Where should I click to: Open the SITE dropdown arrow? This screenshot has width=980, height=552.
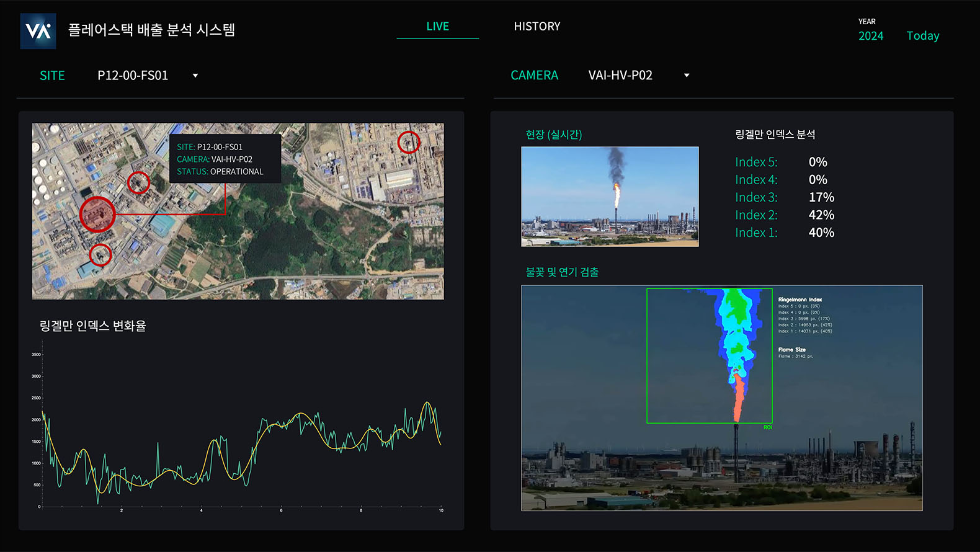[195, 76]
